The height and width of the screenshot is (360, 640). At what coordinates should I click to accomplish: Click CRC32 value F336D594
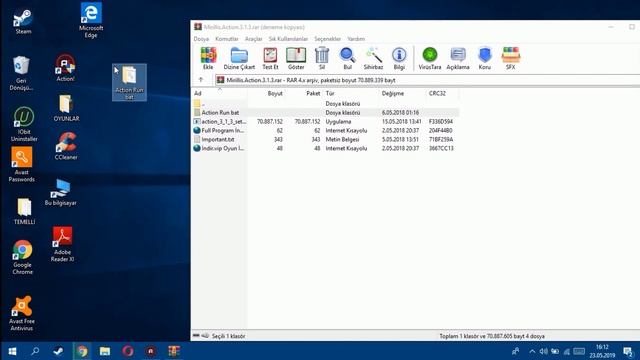441,122
